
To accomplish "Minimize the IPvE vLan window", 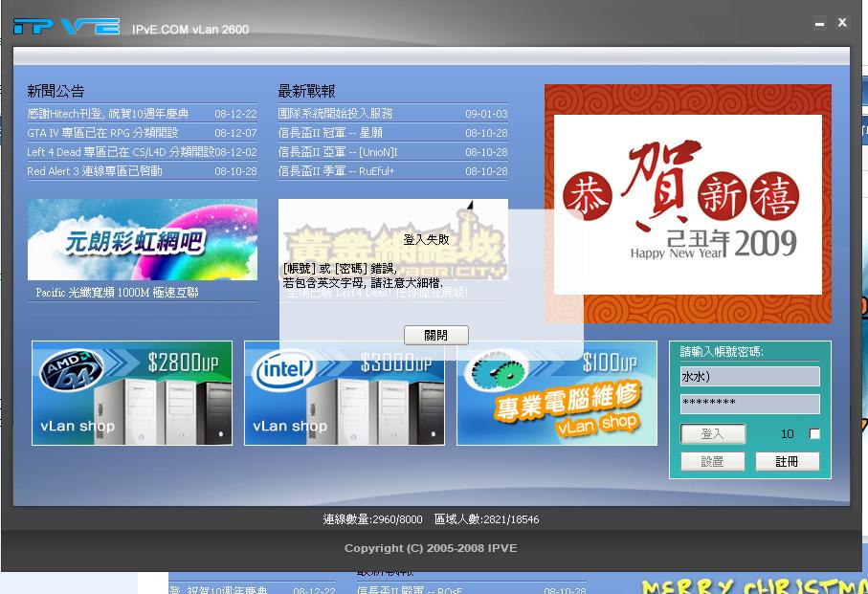I will [x=820, y=23].
